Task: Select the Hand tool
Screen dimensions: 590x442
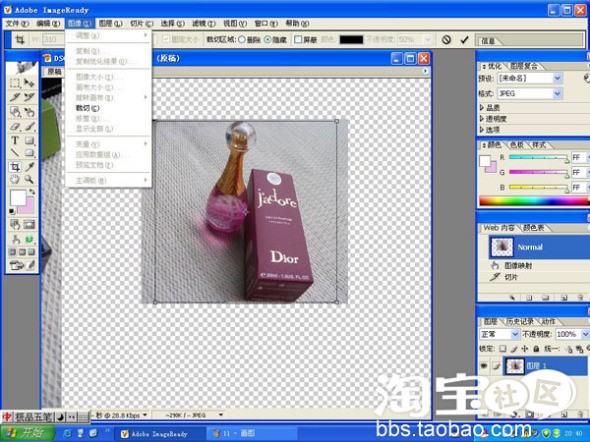Action: coord(15,179)
